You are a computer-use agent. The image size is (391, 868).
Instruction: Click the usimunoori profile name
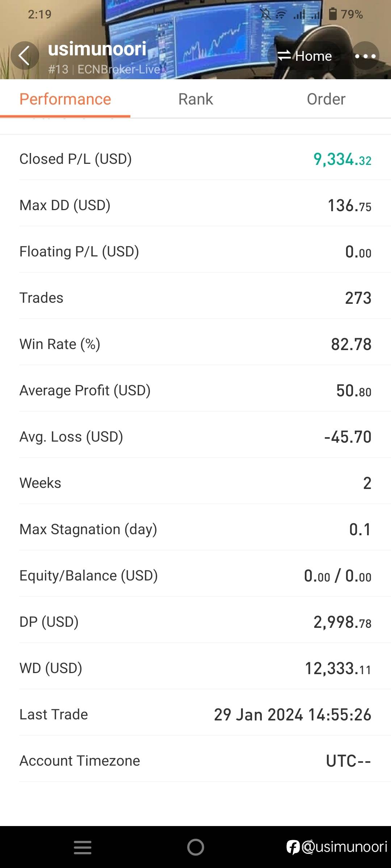pos(97,49)
